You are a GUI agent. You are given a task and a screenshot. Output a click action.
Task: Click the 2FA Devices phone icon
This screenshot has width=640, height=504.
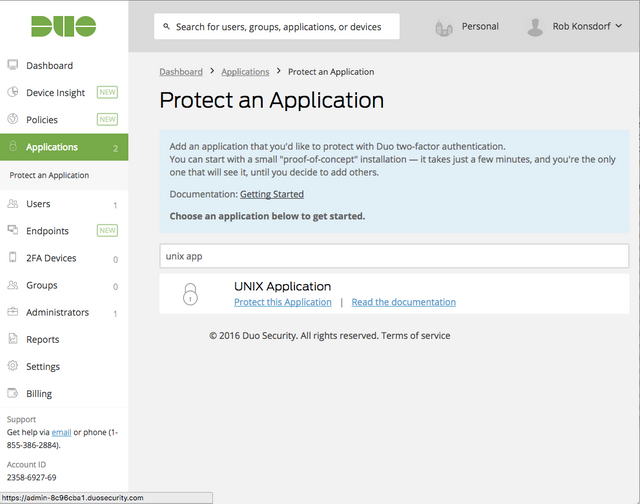tap(13, 257)
